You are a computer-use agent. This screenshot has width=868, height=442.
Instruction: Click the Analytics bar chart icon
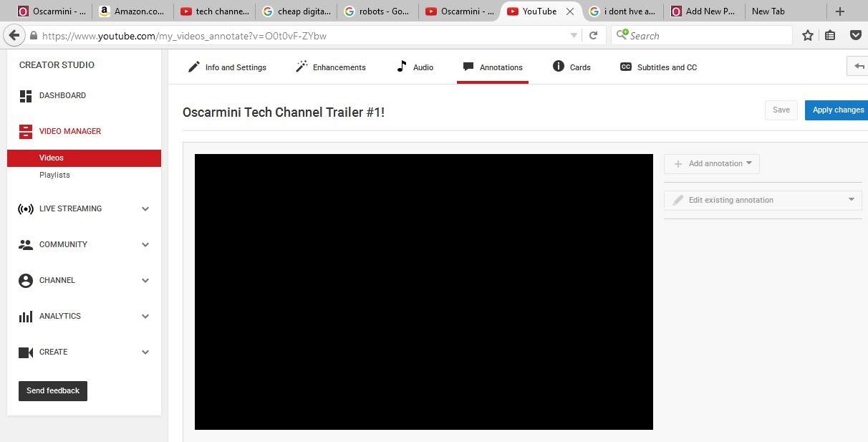(26, 317)
